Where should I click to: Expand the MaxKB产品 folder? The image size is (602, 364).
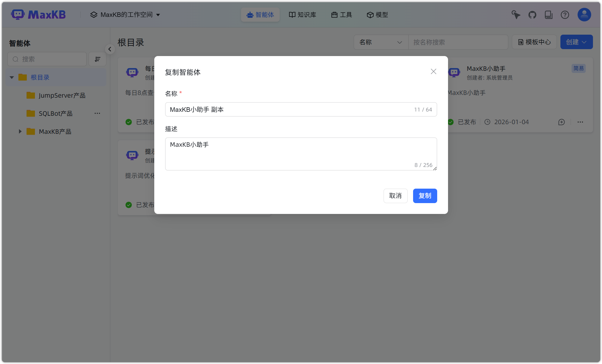(20, 131)
